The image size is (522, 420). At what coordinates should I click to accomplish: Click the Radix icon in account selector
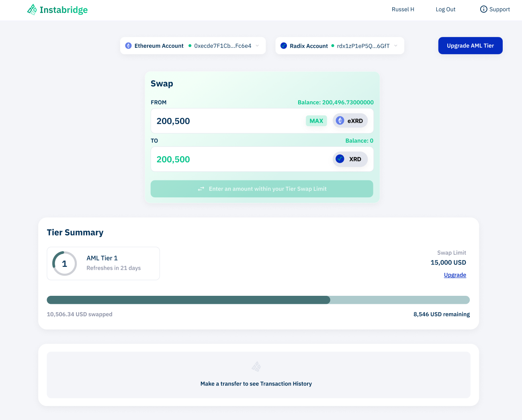pos(284,46)
